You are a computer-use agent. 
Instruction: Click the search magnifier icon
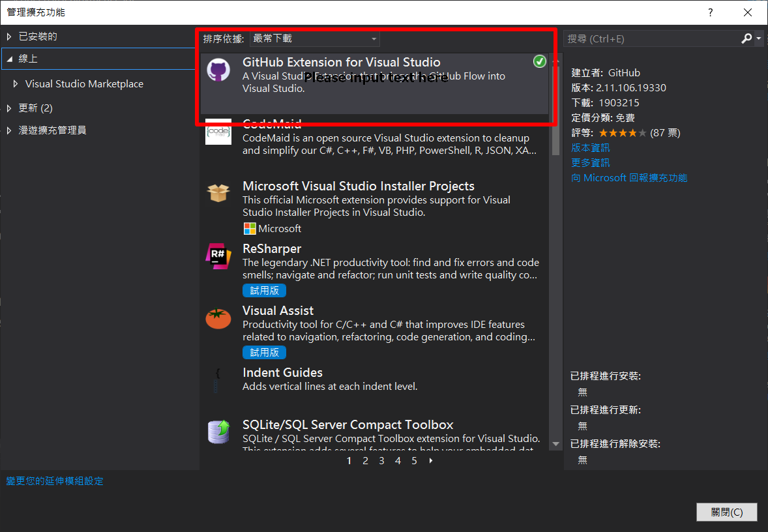tap(746, 38)
